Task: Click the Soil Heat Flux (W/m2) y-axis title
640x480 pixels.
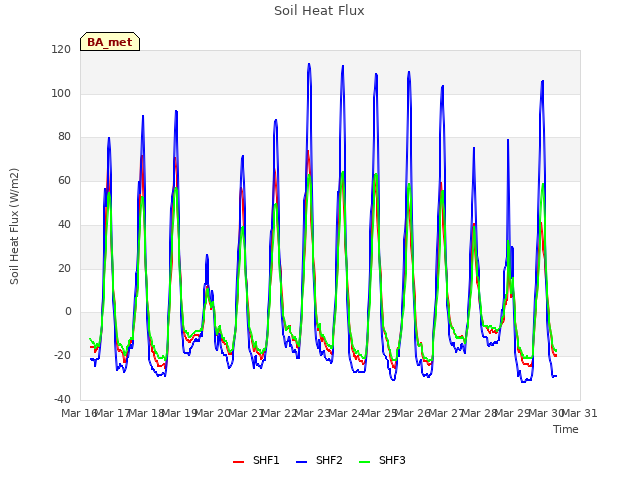Action: (x=14, y=226)
